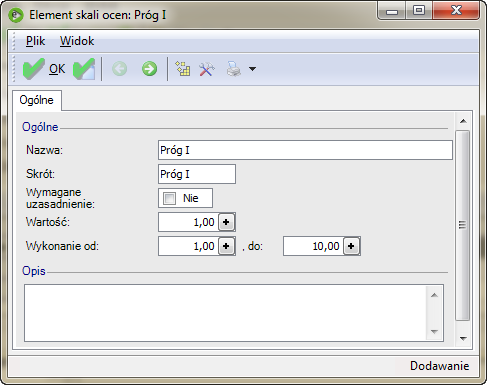Screen dimensions: 487x385
Task: Click the application icon in title bar
Action: click(16, 15)
